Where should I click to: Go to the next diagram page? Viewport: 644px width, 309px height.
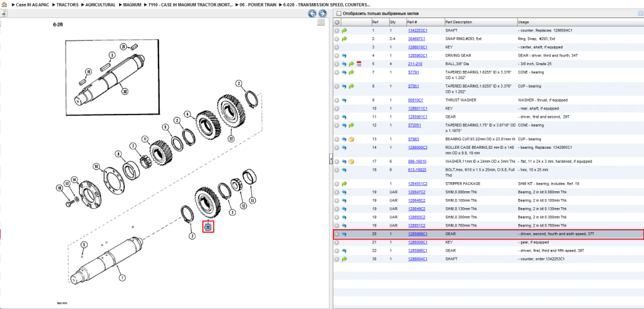[x=323, y=14]
